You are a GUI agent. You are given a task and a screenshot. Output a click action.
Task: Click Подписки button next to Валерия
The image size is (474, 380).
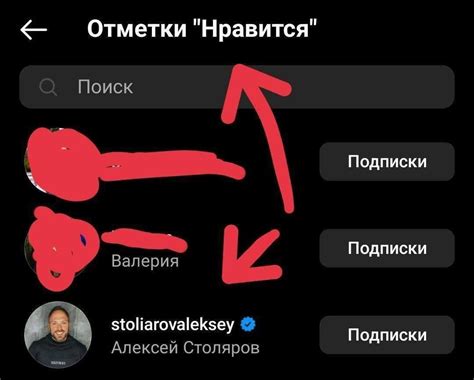click(x=387, y=248)
